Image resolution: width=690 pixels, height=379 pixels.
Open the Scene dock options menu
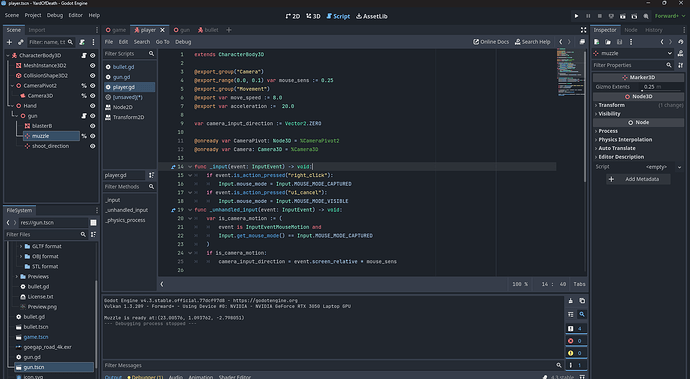[x=93, y=42]
